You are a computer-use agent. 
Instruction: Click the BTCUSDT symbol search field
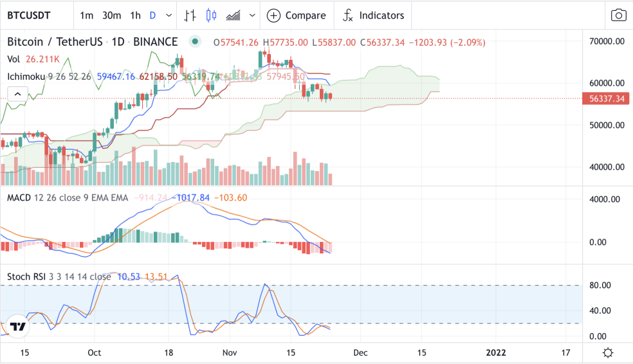(x=37, y=15)
